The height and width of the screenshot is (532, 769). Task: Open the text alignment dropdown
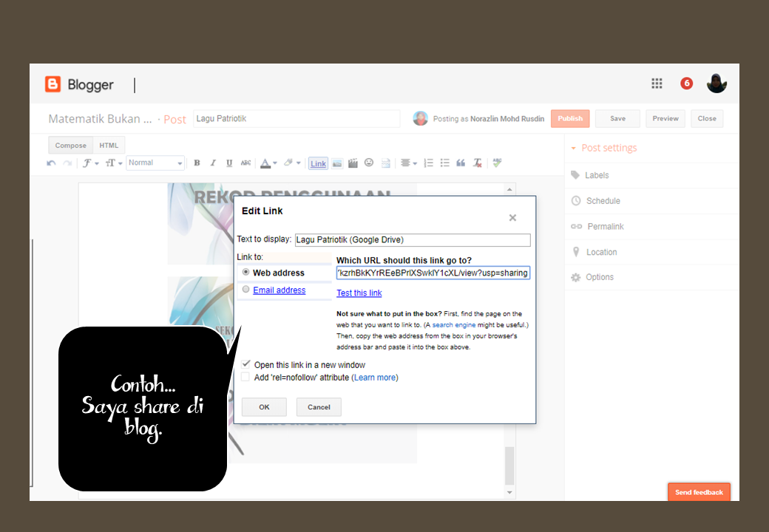408,163
